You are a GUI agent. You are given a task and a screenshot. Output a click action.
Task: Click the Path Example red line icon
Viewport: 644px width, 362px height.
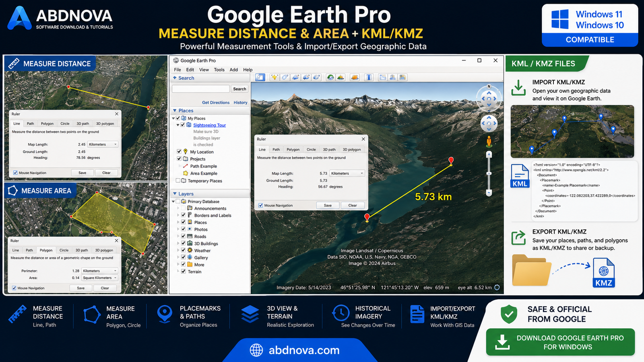click(186, 166)
